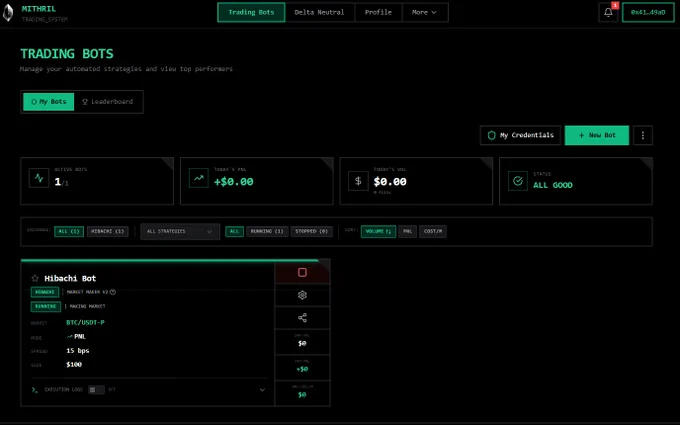Sort bots by VOLUME
Image resolution: width=680 pixels, height=425 pixels.
[x=378, y=231]
